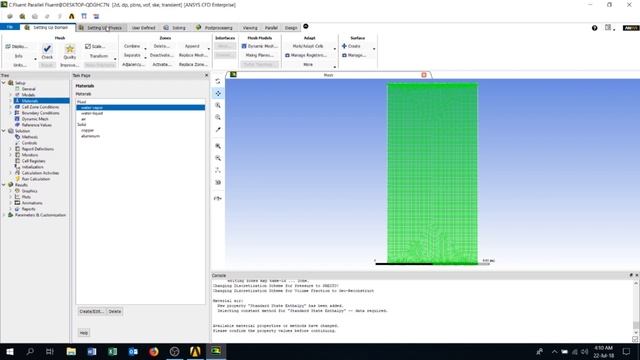
Task: Open Manage Registers in Adapt group
Action: point(306,55)
